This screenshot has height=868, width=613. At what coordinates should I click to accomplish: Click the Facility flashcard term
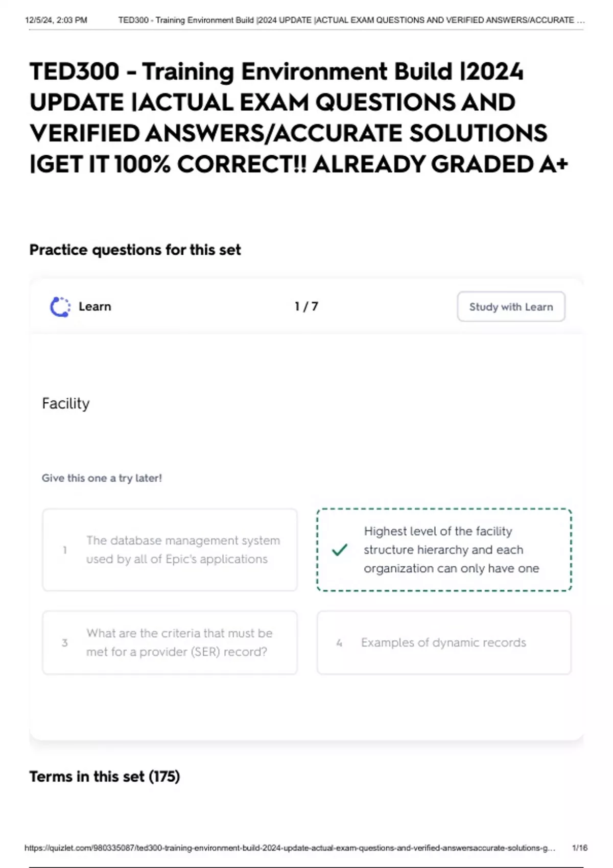pos(66,403)
